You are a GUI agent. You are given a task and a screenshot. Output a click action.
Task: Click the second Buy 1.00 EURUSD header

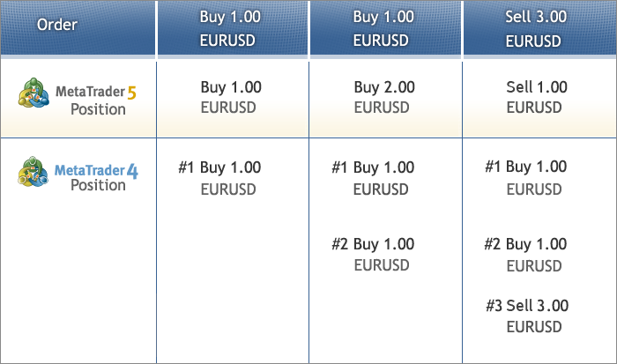383,28
